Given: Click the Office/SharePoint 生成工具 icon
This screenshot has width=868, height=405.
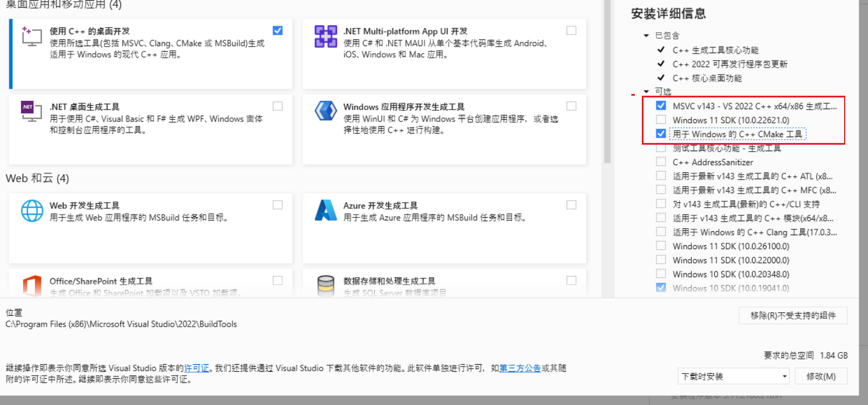Looking at the screenshot, I should (x=32, y=286).
